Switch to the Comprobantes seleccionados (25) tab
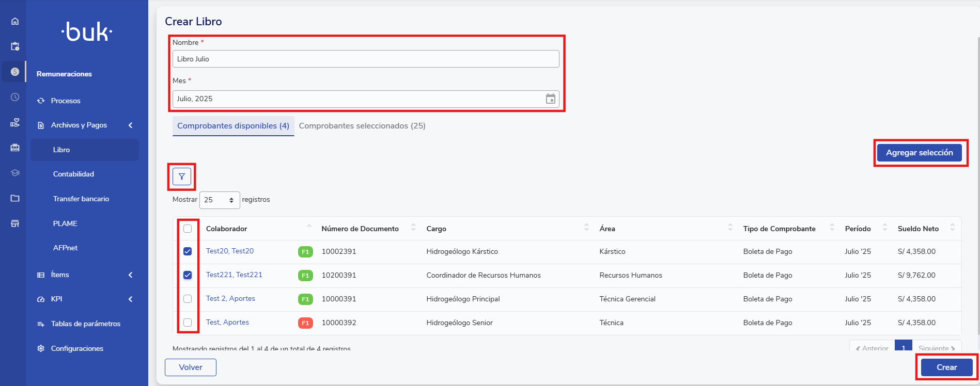Image resolution: width=980 pixels, height=386 pixels. (x=362, y=126)
